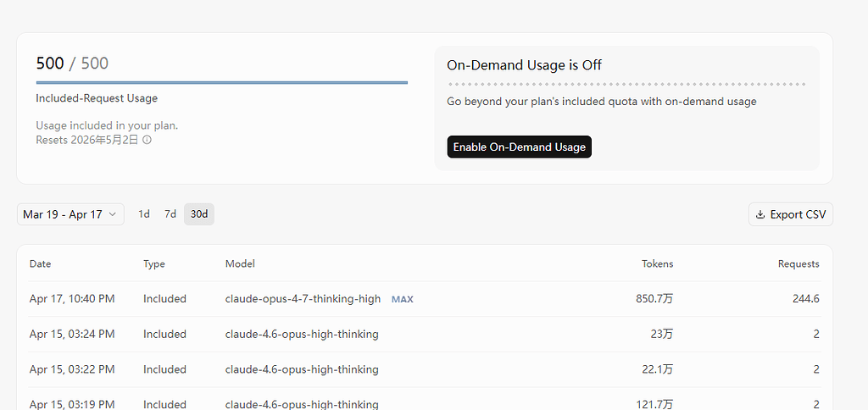Select claude-opus-4-7-thinking-high model name
The width and height of the screenshot is (868, 410).
coord(303,299)
